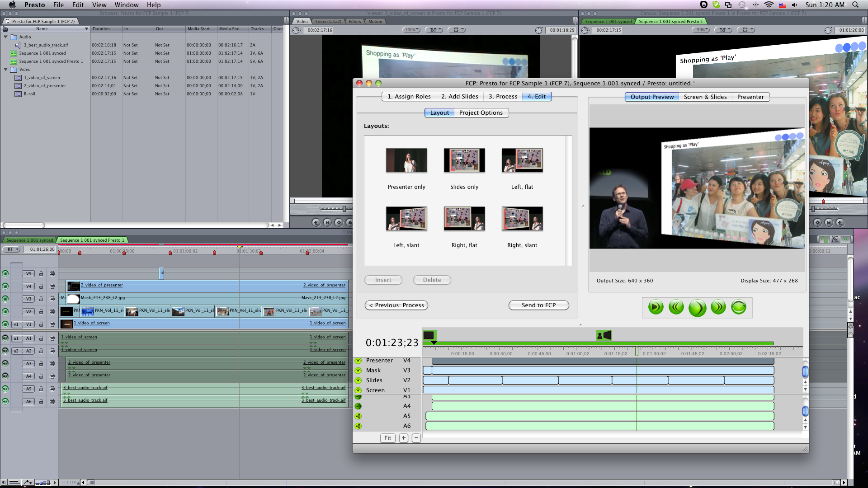Click the green rewind button
The height and width of the screenshot is (488, 868).
pos(676,307)
